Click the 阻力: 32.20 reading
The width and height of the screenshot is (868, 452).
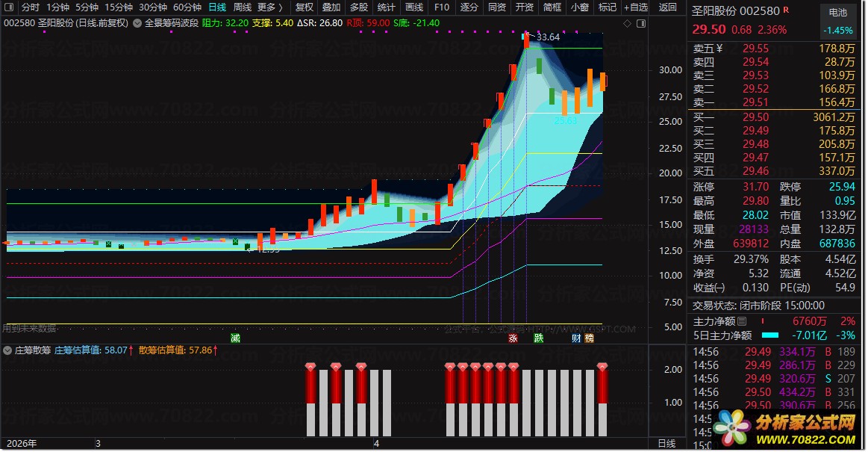point(225,23)
